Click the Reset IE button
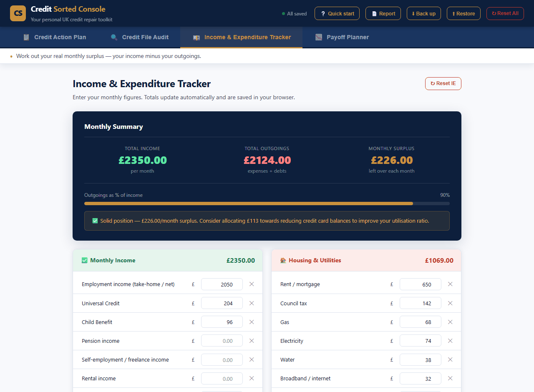Viewport: 534px width, 392px height. pyautogui.click(x=443, y=83)
